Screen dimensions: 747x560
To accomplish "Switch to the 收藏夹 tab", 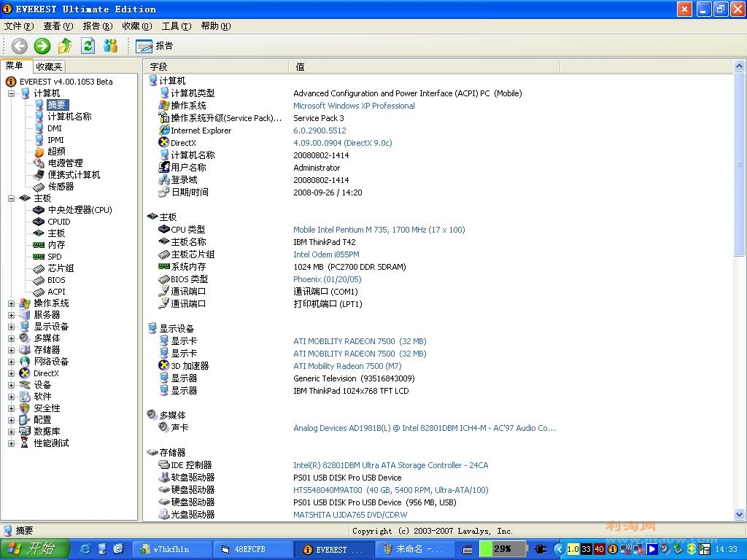I will [49, 66].
